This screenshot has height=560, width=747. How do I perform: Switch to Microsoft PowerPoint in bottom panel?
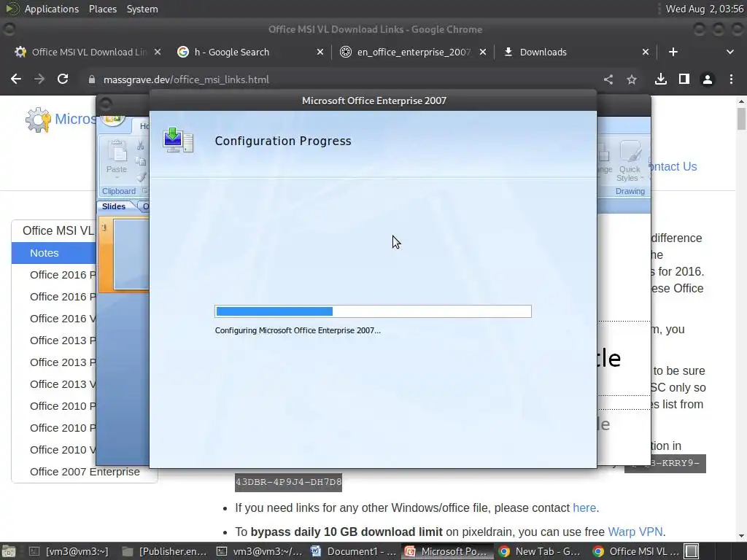(446, 551)
